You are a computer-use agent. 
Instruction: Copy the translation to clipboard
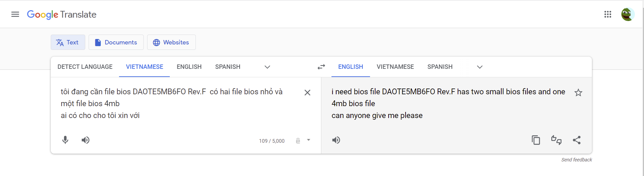click(x=536, y=140)
